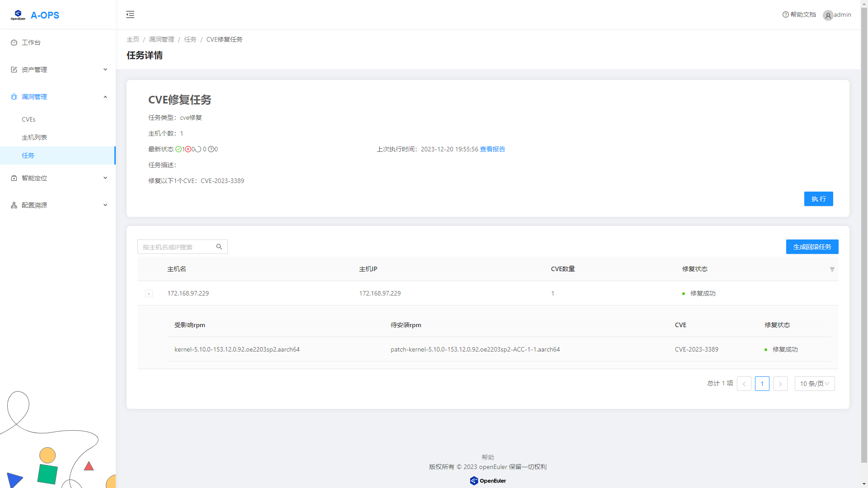The height and width of the screenshot is (488, 868).
Task: Click the help documentation question icon
Action: coord(785,14)
